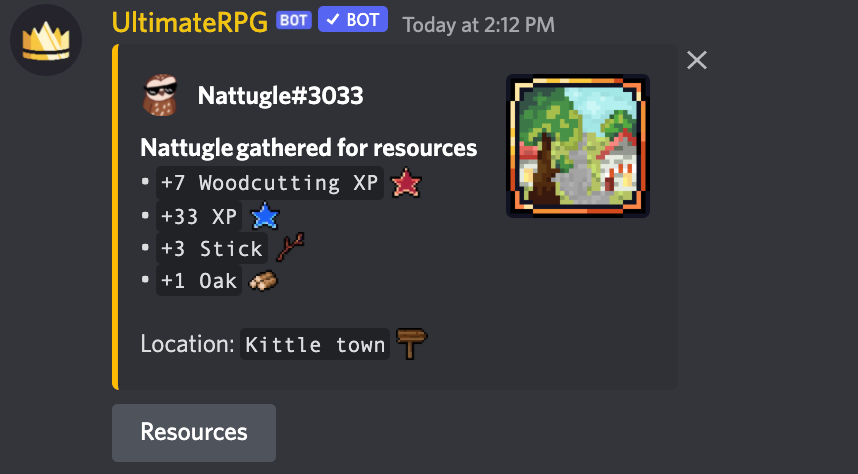Open the Kittle town pixel art thumbnail
Screen dimensions: 858x474
coord(578,146)
